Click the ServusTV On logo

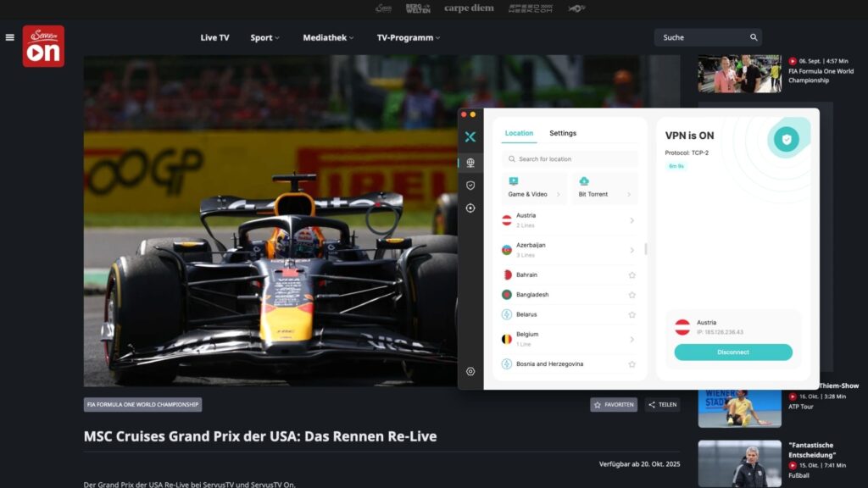pyautogui.click(x=43, y=46)
